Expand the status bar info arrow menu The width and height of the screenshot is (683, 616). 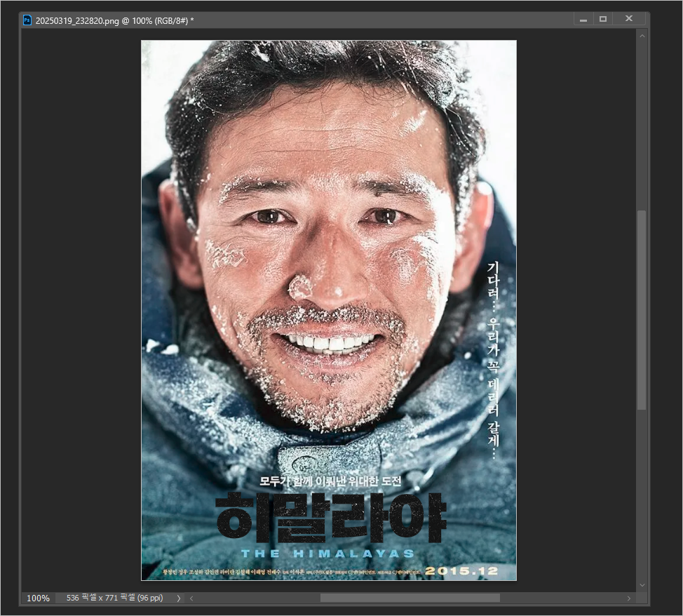click(x=178, y=598)
